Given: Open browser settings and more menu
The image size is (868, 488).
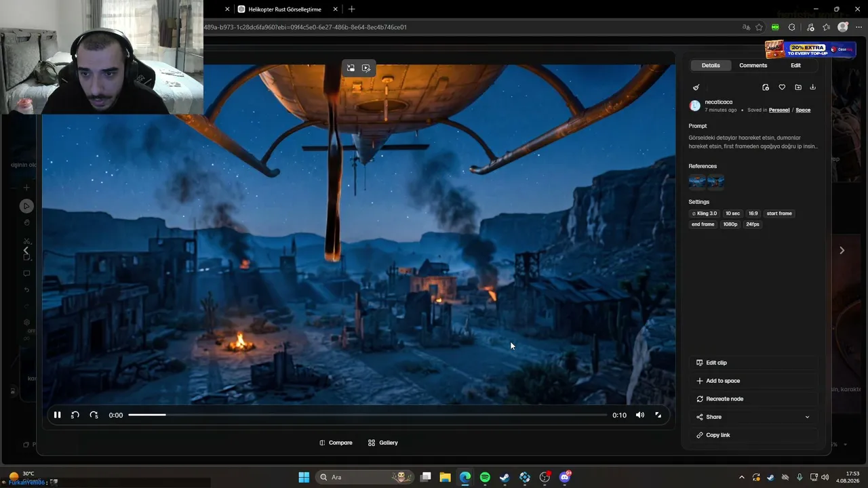Looking at the screenshot, I should pos(859,27).
